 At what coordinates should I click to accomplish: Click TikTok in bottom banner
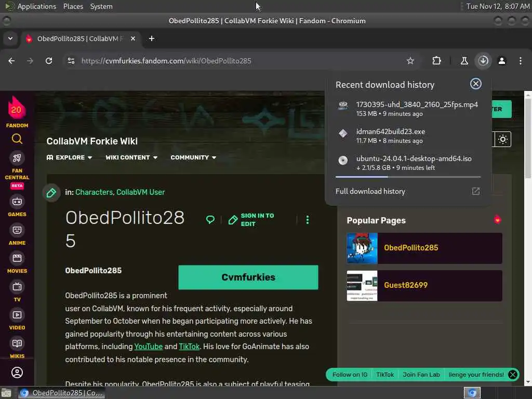coord(385,375)
